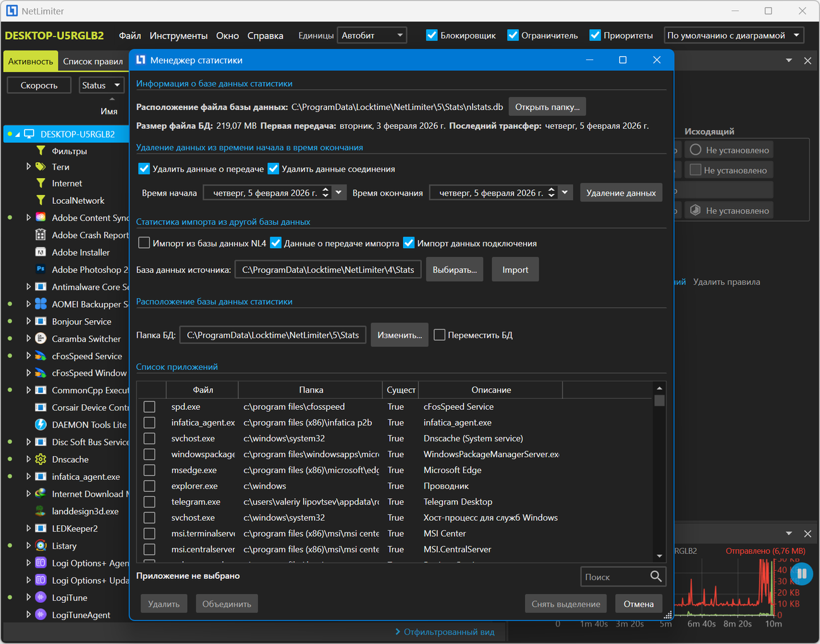
Task: Click the DAEMON Tools Lite icon
Action: click(x=41, y=424)
